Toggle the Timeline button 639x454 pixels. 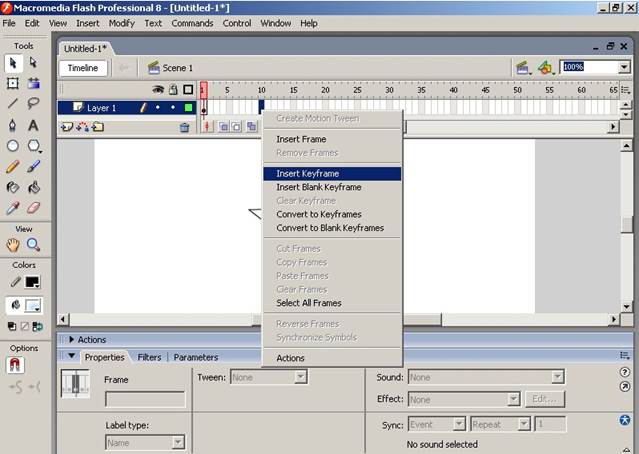pos(83,68)
